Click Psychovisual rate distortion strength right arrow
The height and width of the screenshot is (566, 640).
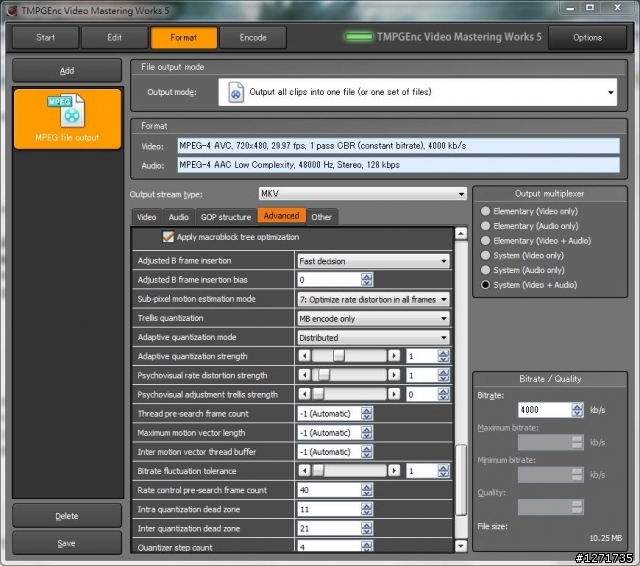[394, 375]
